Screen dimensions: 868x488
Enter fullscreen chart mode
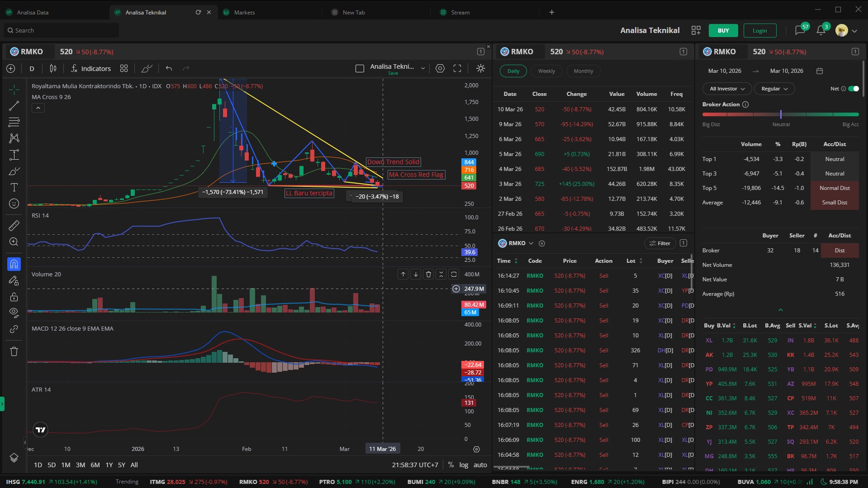pyautogui.click(x=457, y=68)
